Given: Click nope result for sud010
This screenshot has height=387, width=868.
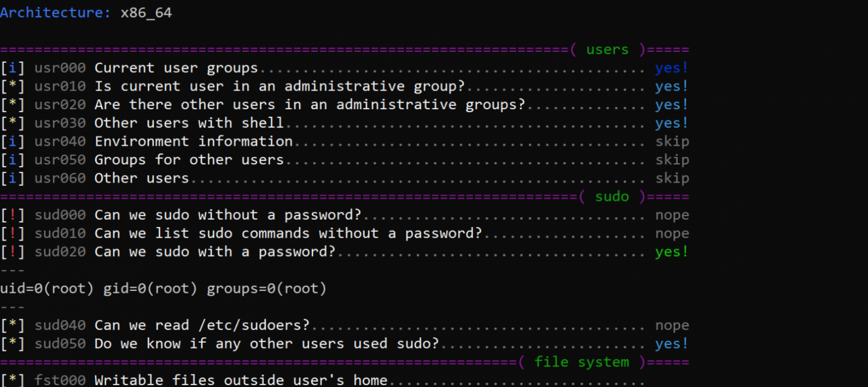Looking at the screenshot, I should point(672,233).
